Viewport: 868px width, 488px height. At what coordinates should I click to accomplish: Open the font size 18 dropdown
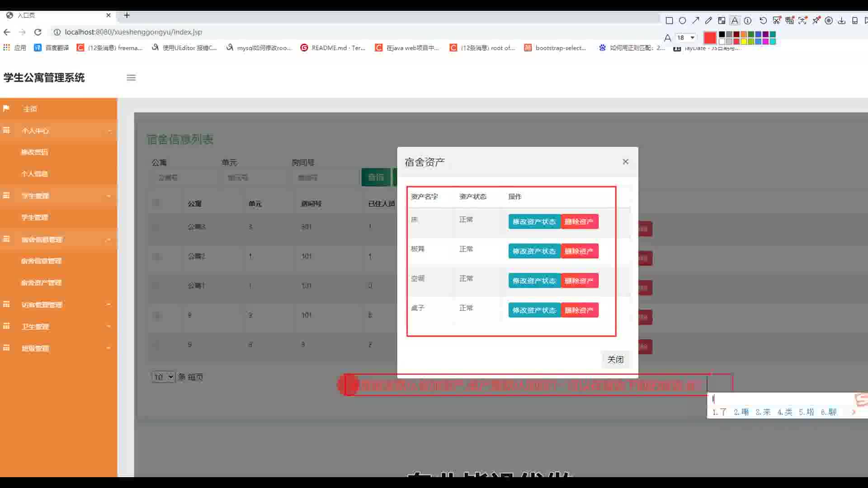coord(686,38)
